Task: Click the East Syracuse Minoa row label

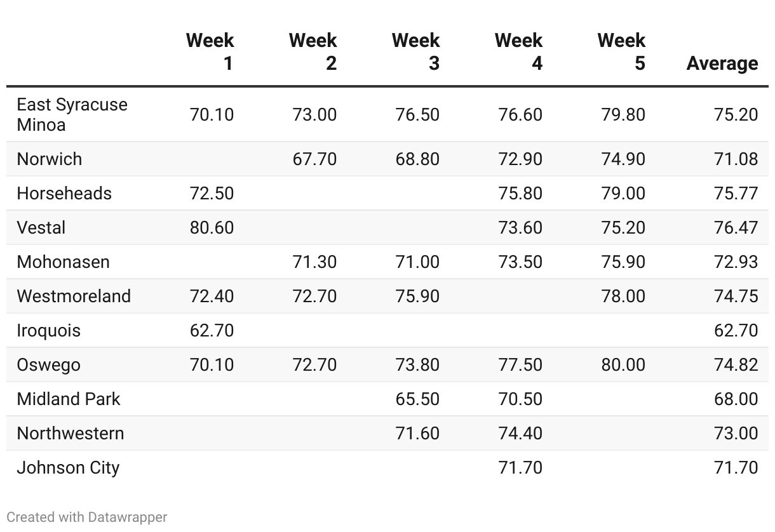Action: [x=72, y=114]
